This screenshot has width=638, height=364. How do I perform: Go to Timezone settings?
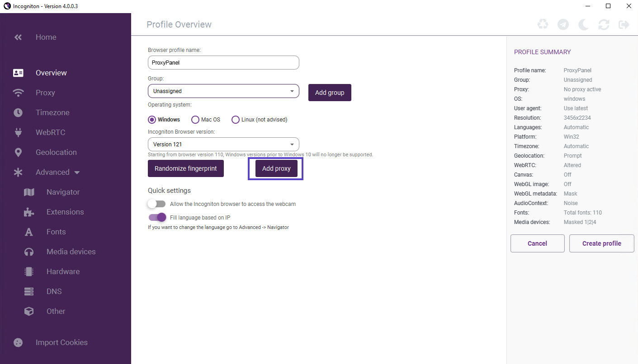52,112
